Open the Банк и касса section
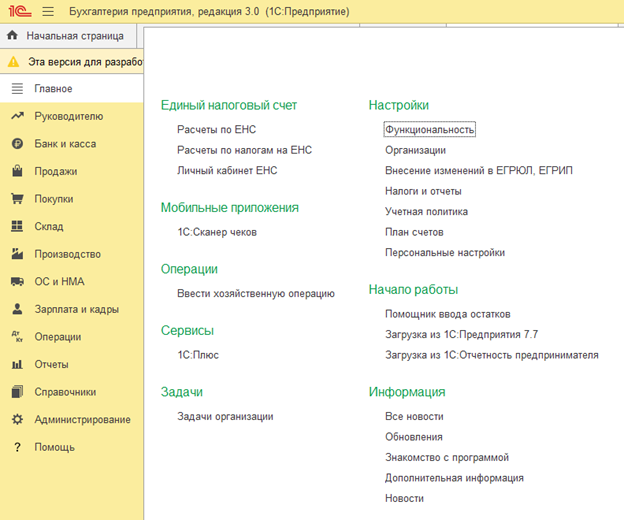Image resolution: width=624 pixels, height=520 pixels. (72, 144)
